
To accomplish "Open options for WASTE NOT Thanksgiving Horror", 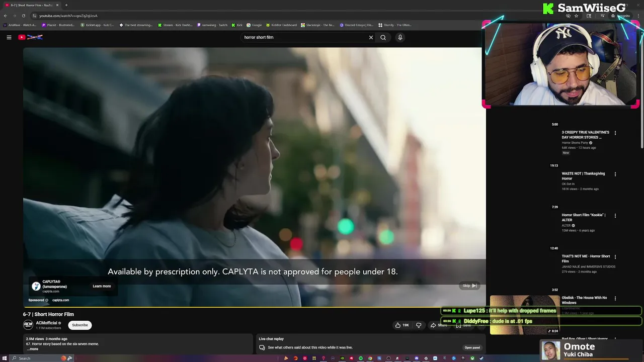I will 615,174.
